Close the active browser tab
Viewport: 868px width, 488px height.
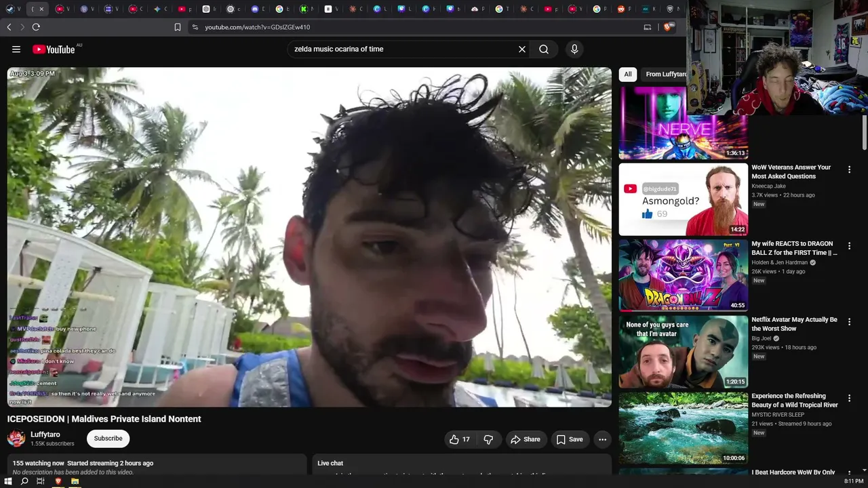click(41, 9)
